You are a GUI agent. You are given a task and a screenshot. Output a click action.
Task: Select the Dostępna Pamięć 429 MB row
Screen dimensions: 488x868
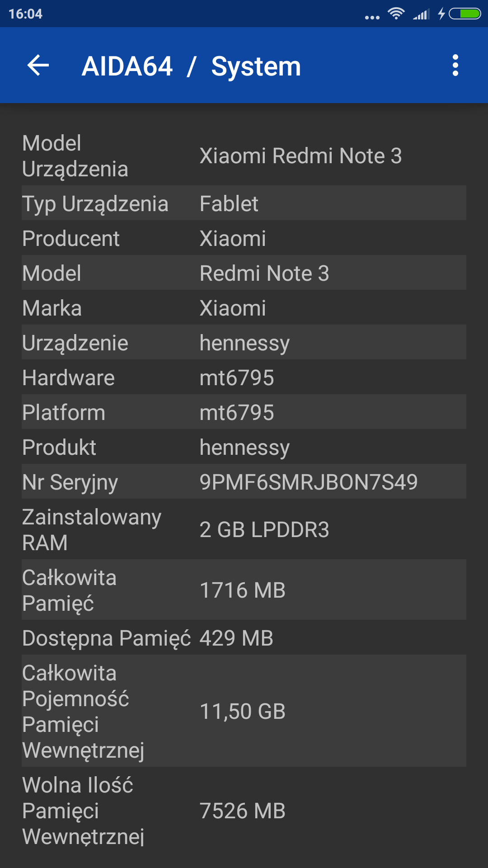[x=244, y=638]
